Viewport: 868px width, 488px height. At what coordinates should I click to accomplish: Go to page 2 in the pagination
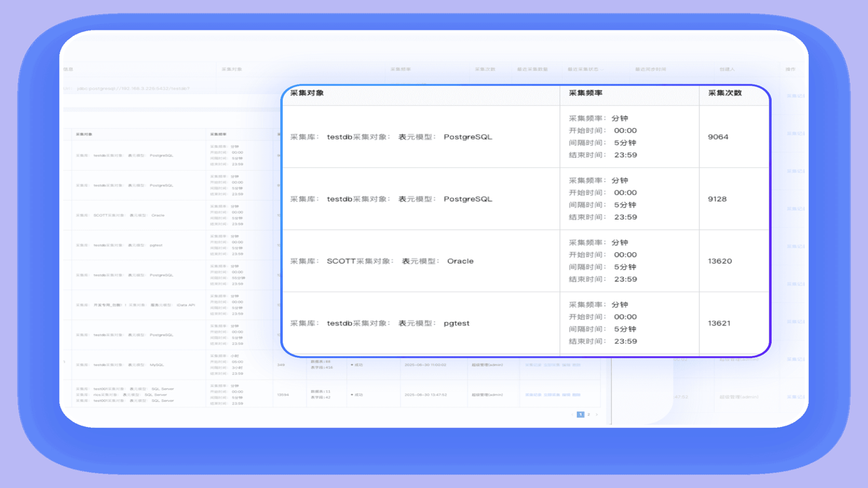point(589,414)
